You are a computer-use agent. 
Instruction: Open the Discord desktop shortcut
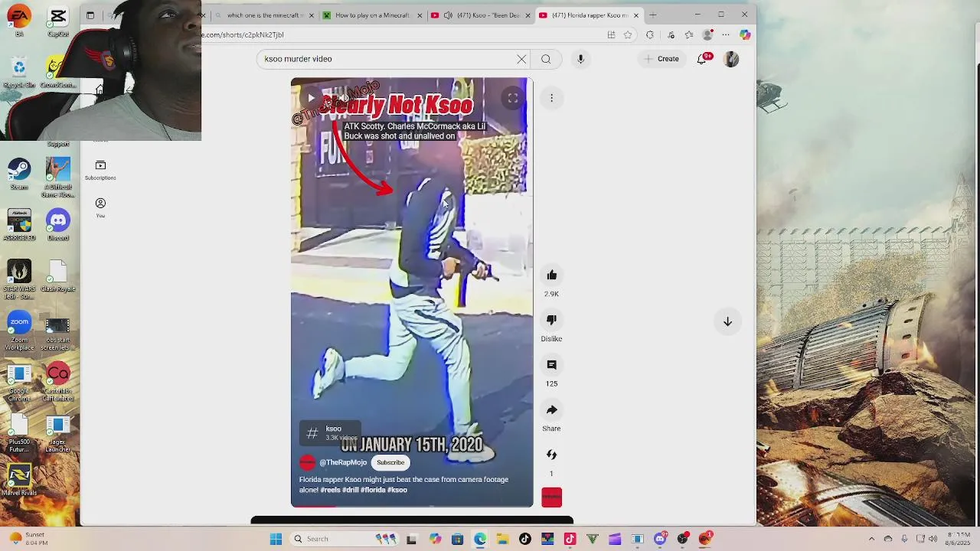pyautogui.click(x=58, y=224)
